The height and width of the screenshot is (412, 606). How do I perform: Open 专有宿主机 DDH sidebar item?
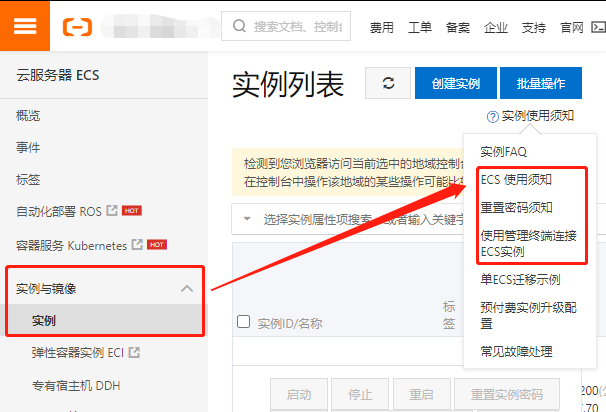[76, 385]
